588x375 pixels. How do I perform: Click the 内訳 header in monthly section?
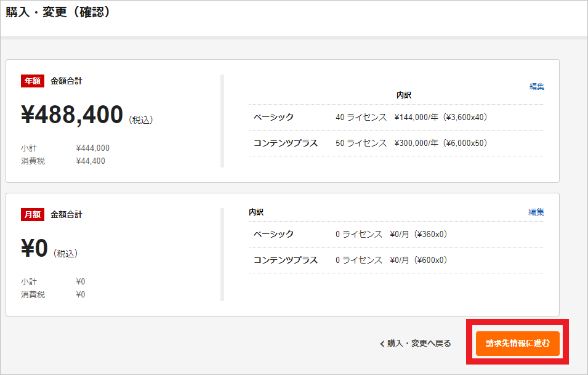tap(256, 212)
